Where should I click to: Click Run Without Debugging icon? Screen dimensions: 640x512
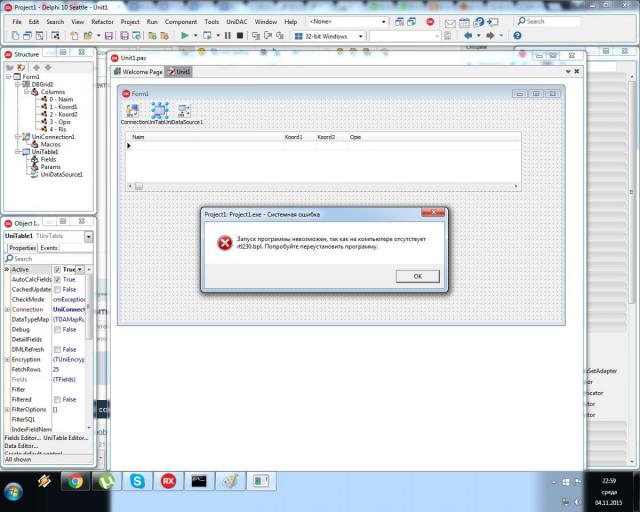(207, 36)
